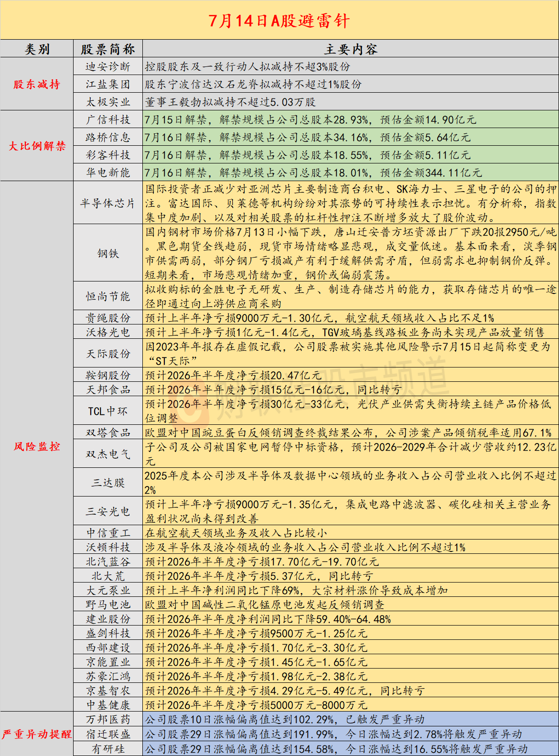Click stock name '西部建设'

(108, 648)
